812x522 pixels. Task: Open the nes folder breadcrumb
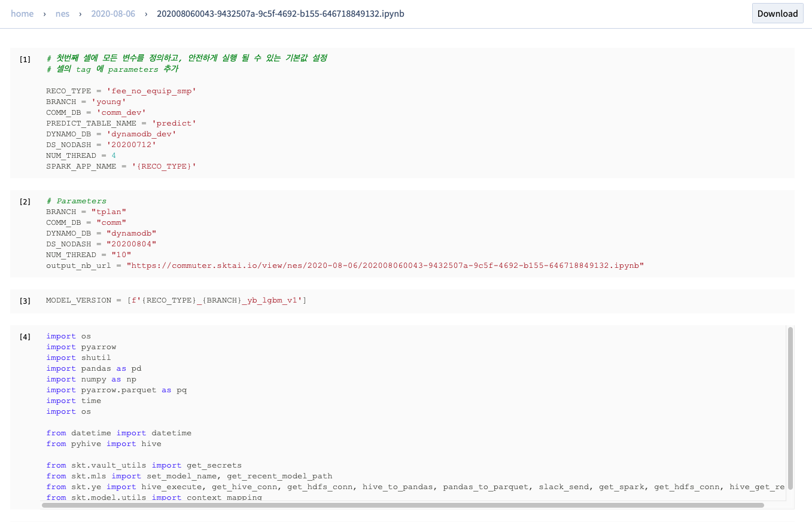[62, 13]
